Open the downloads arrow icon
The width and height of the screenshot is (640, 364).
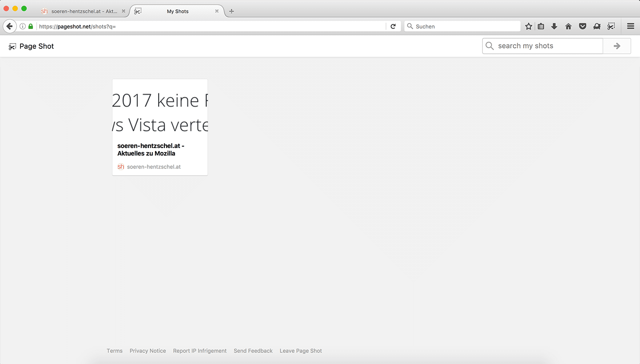coord(554,26)
